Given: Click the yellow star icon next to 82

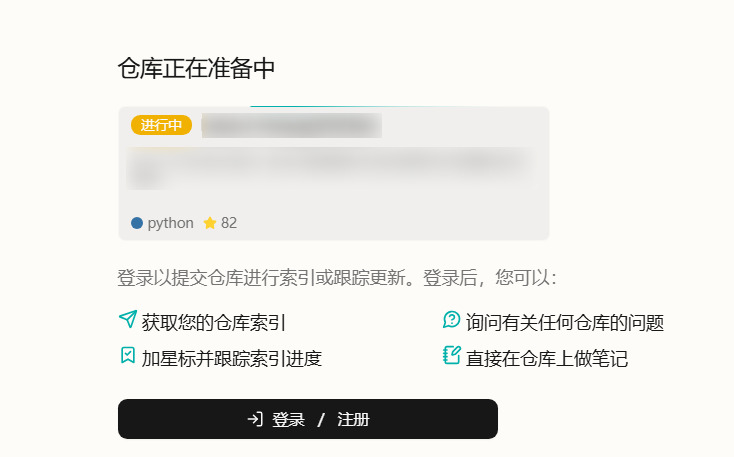Looking at the screenshot, I should [x=210, y=223].
